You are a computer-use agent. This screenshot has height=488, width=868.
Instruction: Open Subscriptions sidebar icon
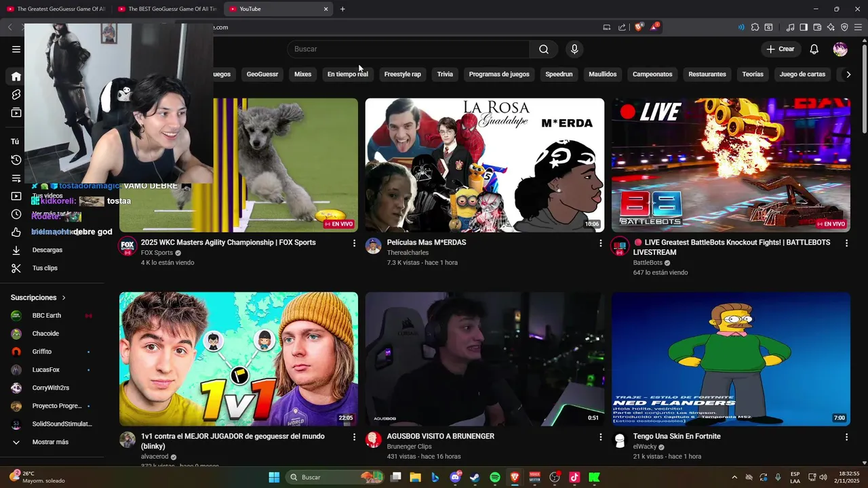click(x=16, y=113)
